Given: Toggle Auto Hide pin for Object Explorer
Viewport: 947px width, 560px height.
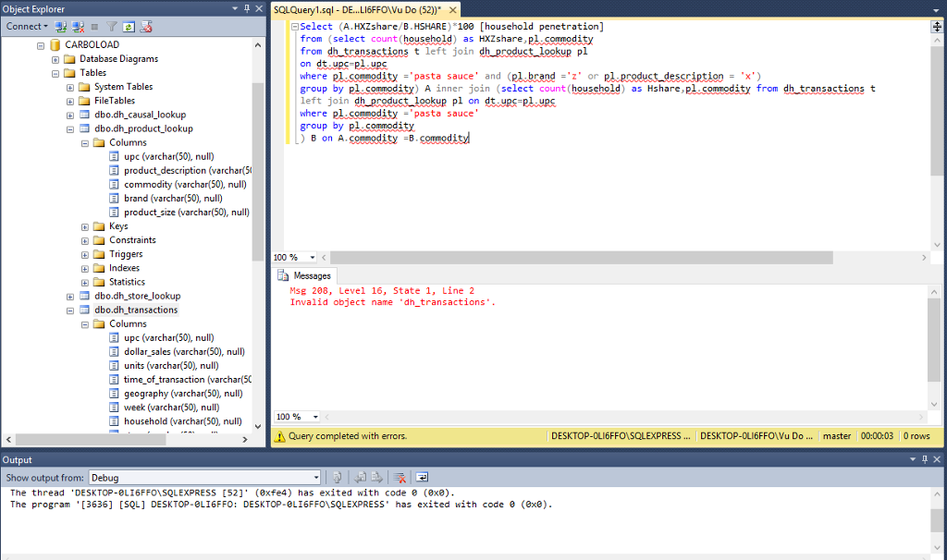Looking at the screenshot, I should [246, 8].
